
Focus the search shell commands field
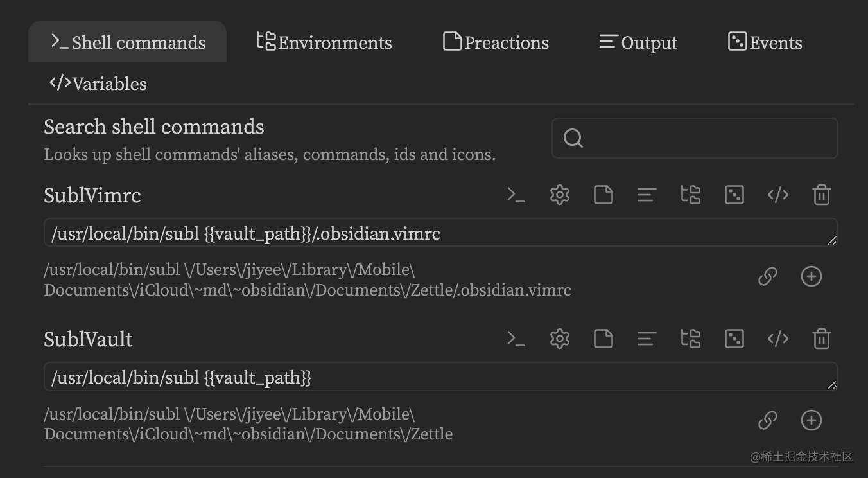pyautogui.click(x=695, y=138)
